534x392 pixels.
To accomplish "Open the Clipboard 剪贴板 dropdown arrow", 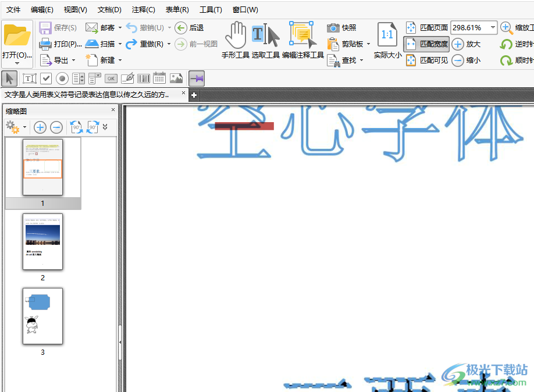I will point(368,44).
